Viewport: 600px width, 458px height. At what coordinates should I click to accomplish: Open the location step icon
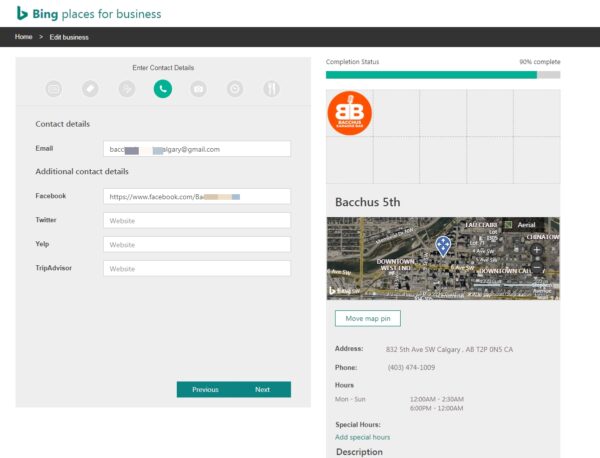(x=127, y=89)
